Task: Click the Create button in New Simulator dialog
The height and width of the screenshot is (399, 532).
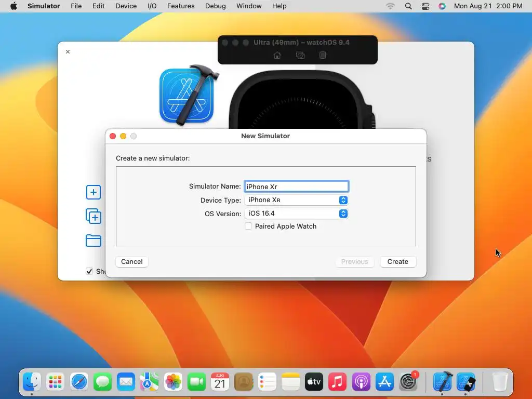Action: coord(397,262)
